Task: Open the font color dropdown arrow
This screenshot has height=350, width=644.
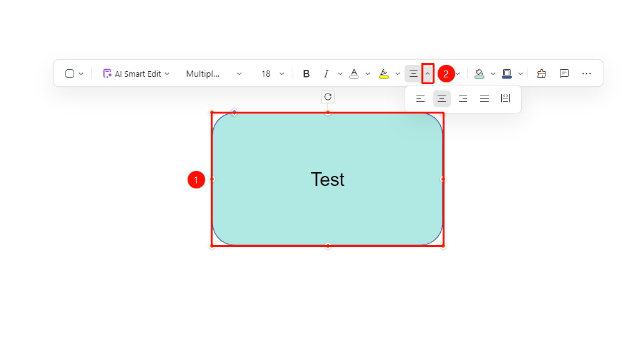Action: (x=368, y=74)
